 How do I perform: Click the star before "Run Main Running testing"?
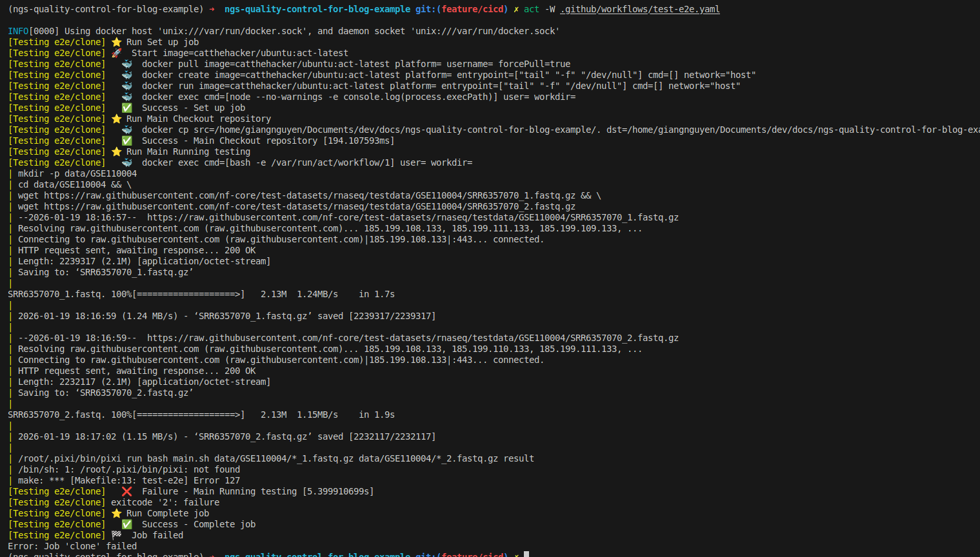(116, 151)
